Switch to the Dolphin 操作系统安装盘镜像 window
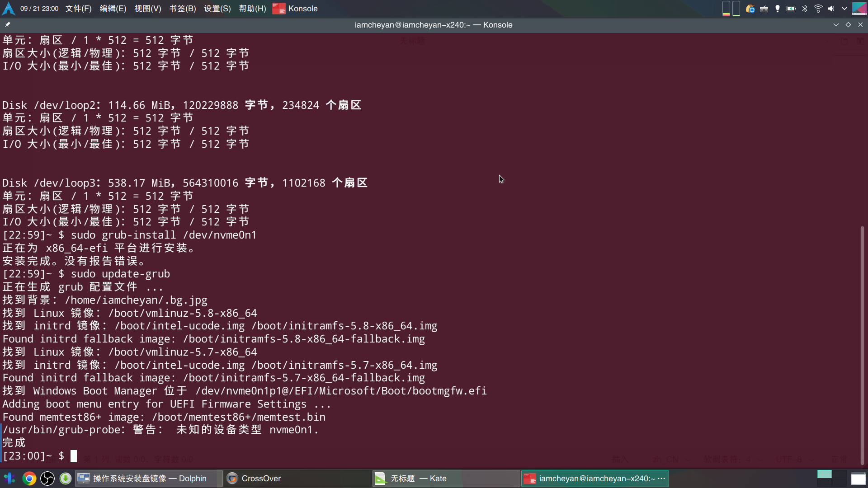 click(x=149, y=478)
